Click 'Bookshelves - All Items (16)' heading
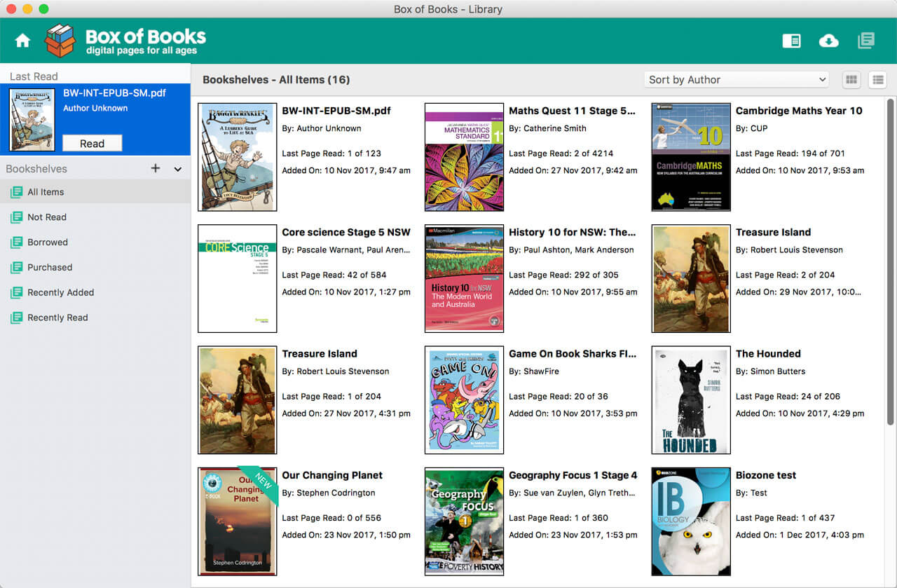The width and height of the screenshot is (897, 588). (x=276, y=80)
